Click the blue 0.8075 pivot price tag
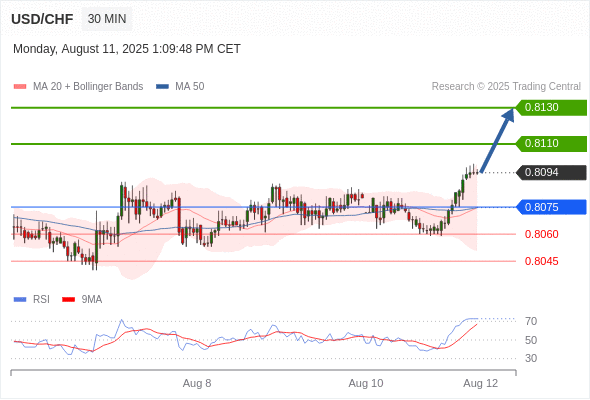Viewport: 590px width, 400px height. pyautogui.click(x=551, y=207)
